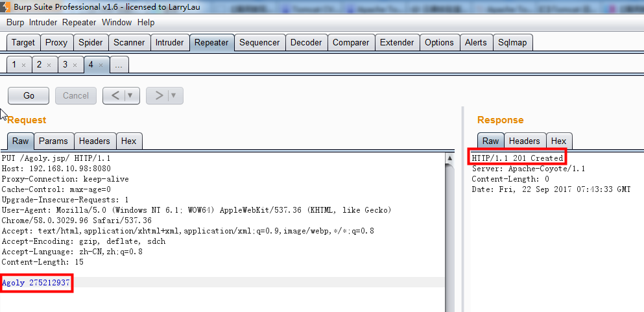
Task: Switch to the Sqlmap tab
Action: pos(512,43)
